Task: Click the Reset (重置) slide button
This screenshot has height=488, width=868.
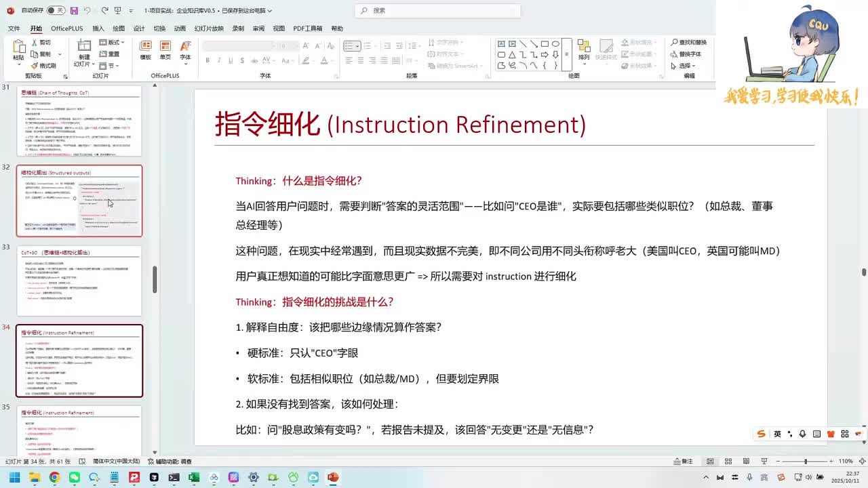Action: 109,54
